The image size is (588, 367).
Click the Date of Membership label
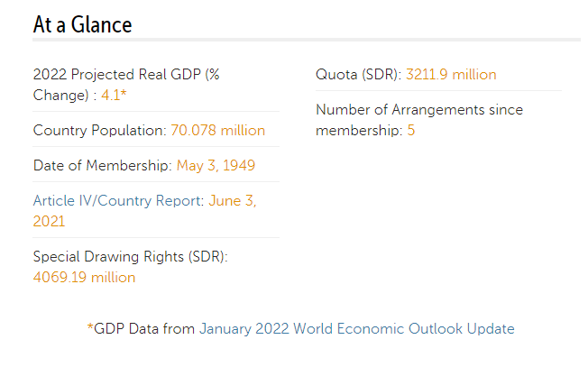coord(103,165)
